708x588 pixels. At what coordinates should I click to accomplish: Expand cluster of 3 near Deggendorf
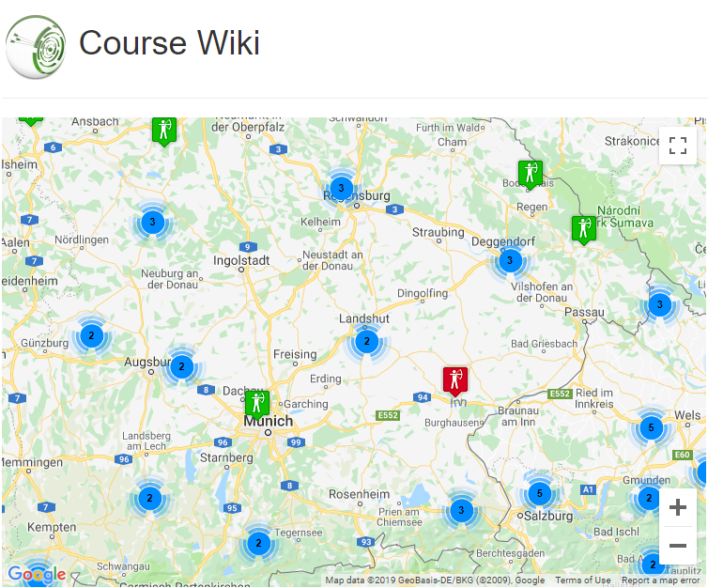coord(510,260)
